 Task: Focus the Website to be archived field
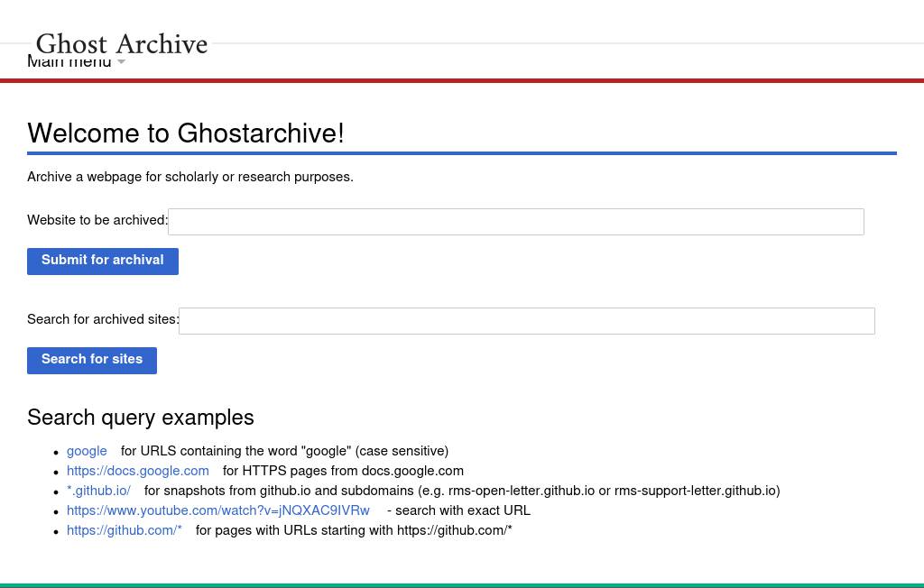coord(515,222)
